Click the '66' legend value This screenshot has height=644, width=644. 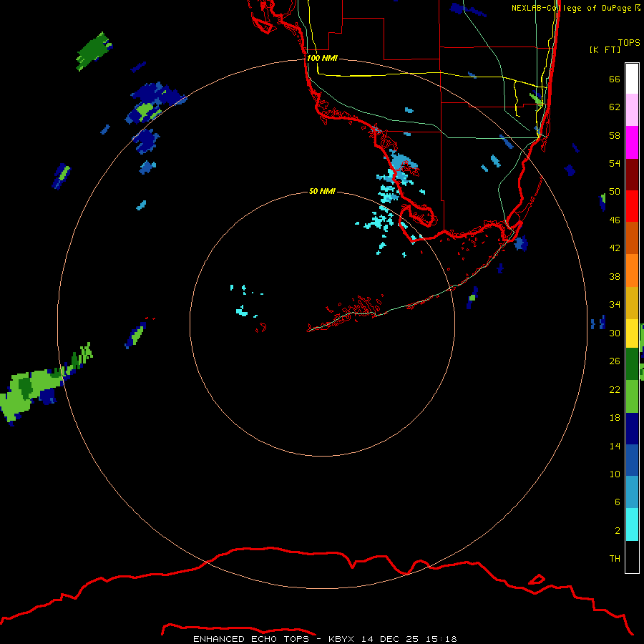click(615, 79)
